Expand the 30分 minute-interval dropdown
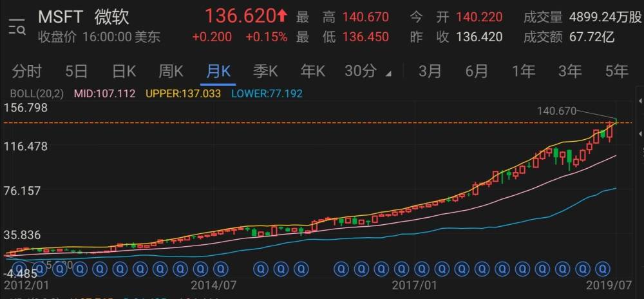The height and width of the screenshot is (299, 644). tap(368, 72)
